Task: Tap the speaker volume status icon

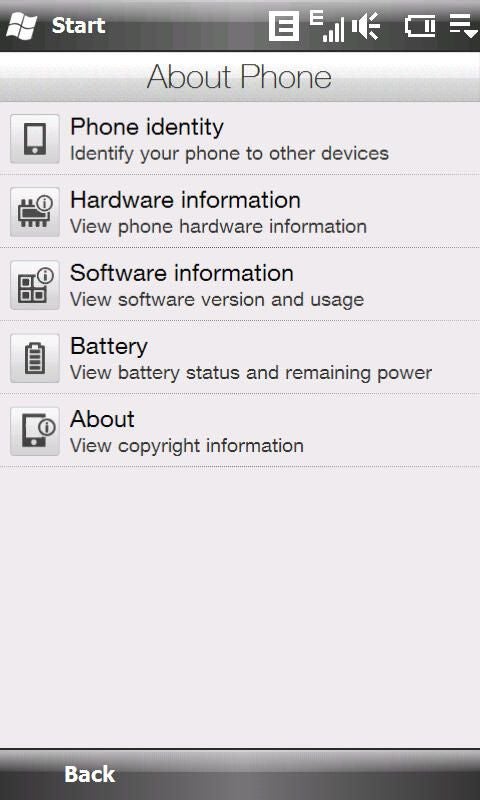Action: (366, 27)
